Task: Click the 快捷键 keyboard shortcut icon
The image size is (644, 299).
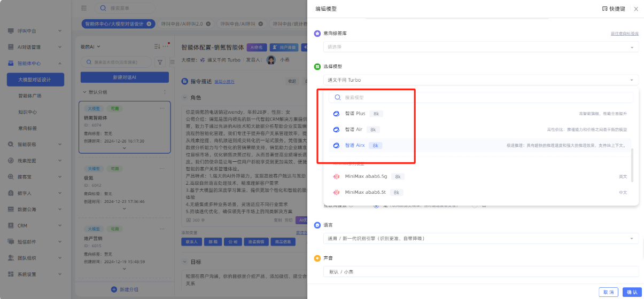Action: (604, 9)
